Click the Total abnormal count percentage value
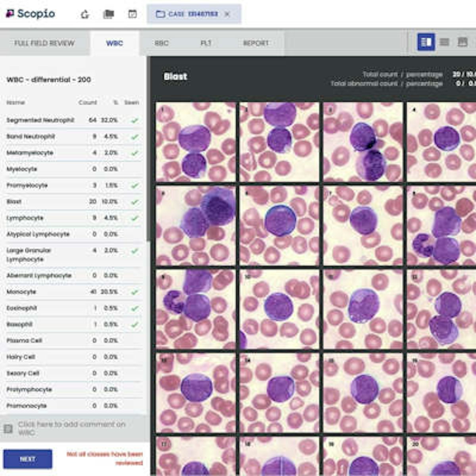 coord(465,84)
